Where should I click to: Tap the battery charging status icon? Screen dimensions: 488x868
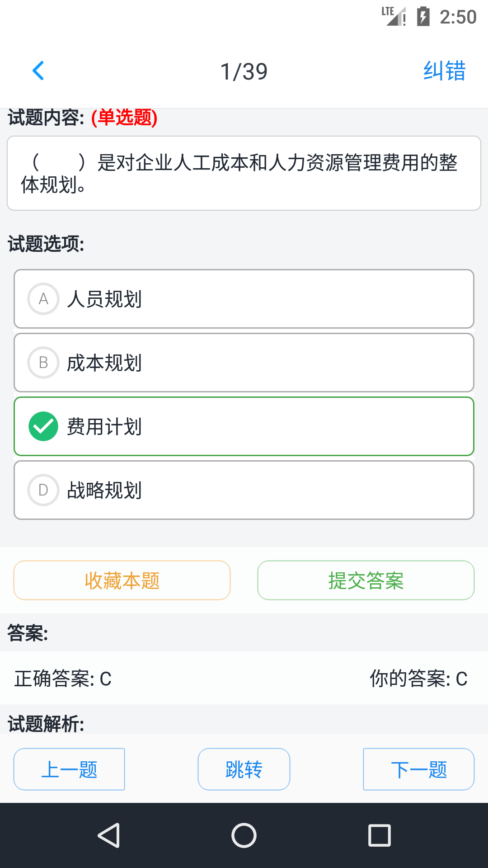tap(423, 17)
